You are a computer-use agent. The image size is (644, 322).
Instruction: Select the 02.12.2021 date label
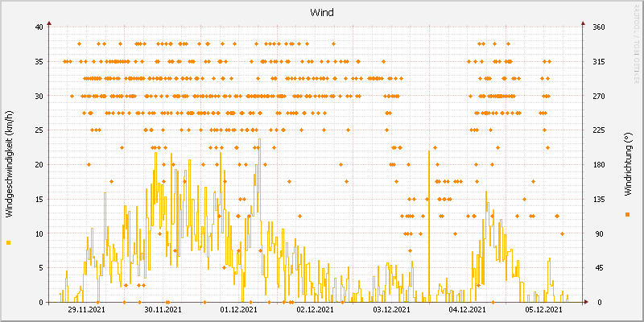coord(316,309)
